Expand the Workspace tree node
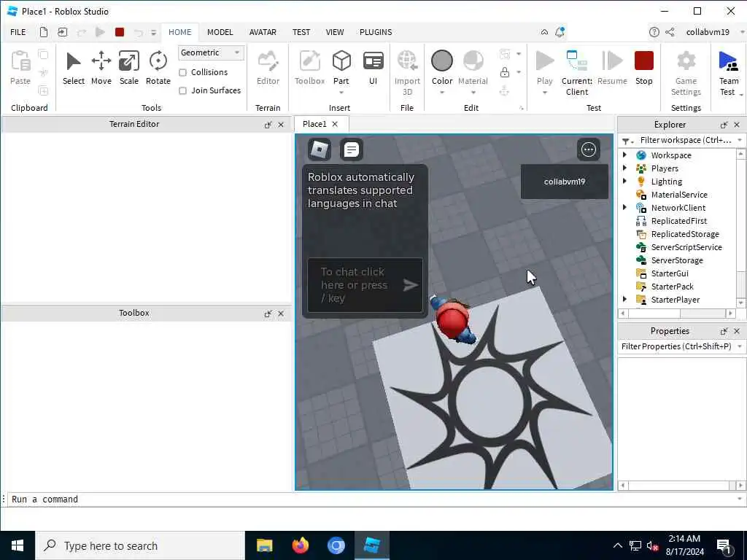The image size is (747, 560). click(624, 155)
